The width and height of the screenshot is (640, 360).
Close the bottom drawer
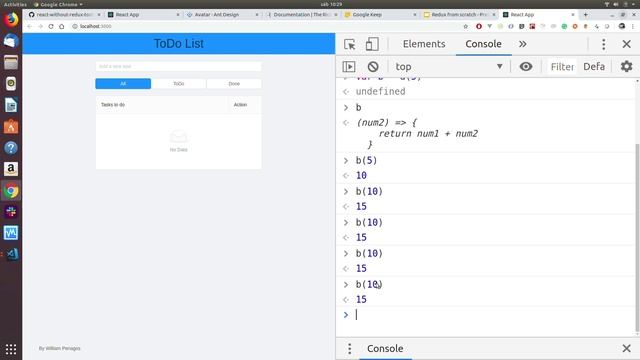tap(626, 349)
